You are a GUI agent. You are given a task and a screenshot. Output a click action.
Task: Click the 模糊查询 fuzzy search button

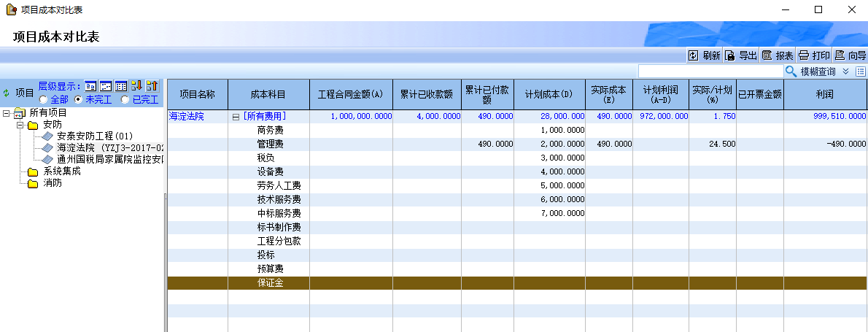pyautogui.click(x=810, y=72)
